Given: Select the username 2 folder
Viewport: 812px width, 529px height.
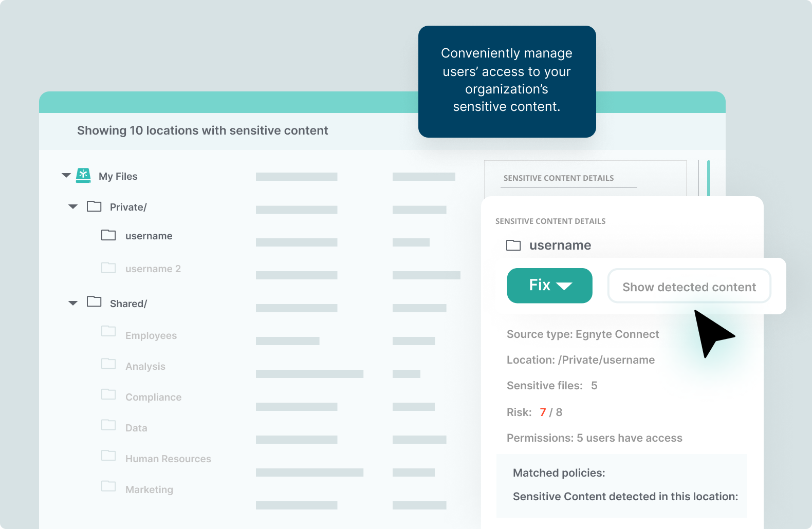Looking at the screenshot, I should click(153, 269).
